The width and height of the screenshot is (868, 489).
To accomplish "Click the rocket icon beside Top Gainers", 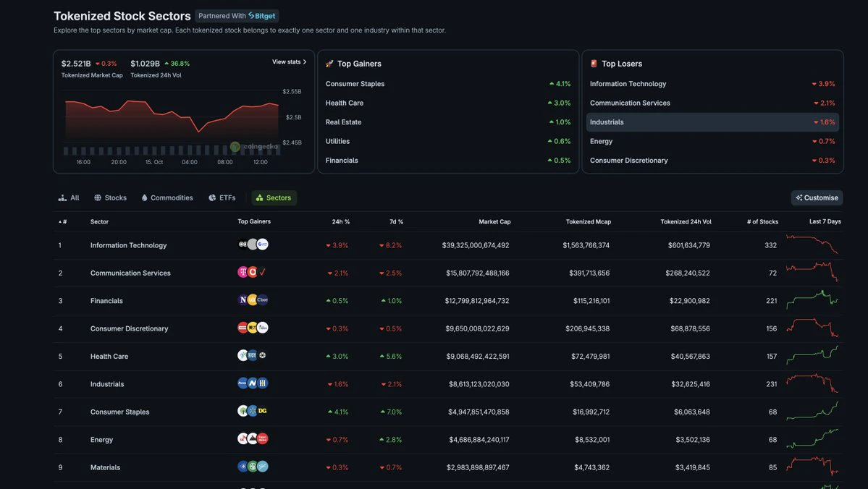I will tap(329, 64).
